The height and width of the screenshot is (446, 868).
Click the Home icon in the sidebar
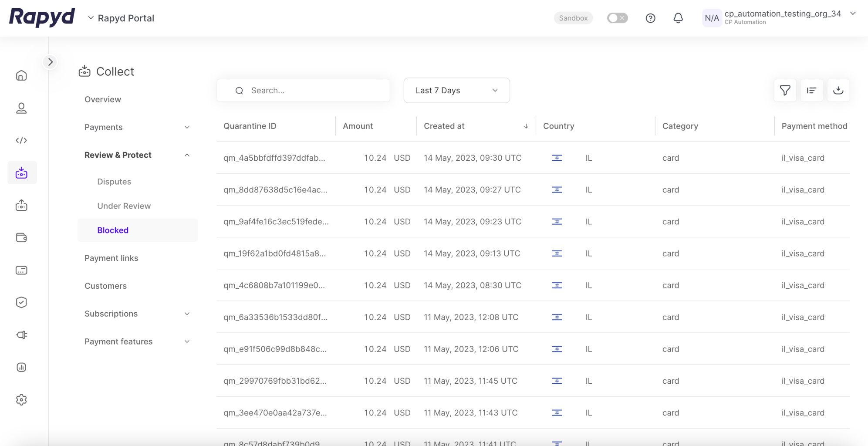21,76
